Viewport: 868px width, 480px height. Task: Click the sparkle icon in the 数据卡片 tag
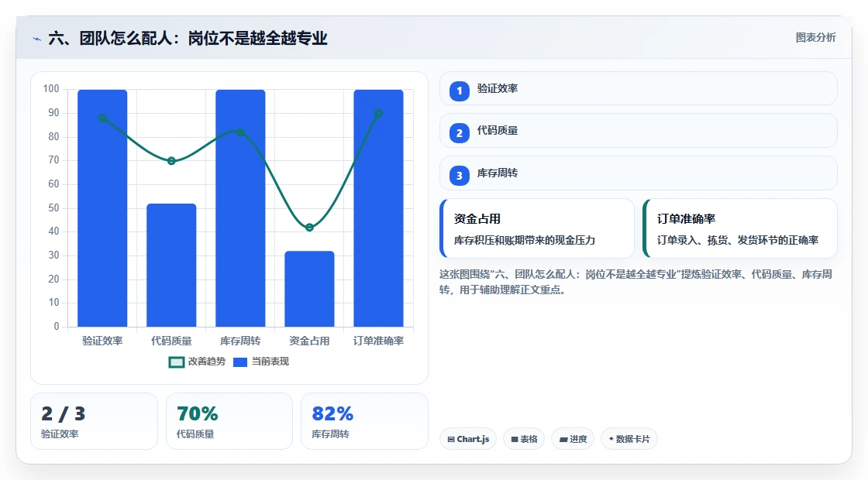[x=611, y=438]
